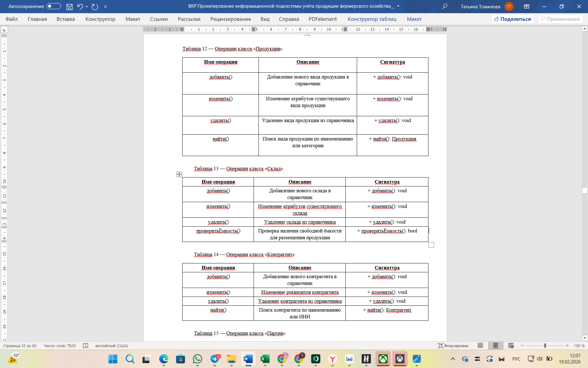This screenshot has height=368, width=588.
Task: Click the Redo icon
Action: 95,6
